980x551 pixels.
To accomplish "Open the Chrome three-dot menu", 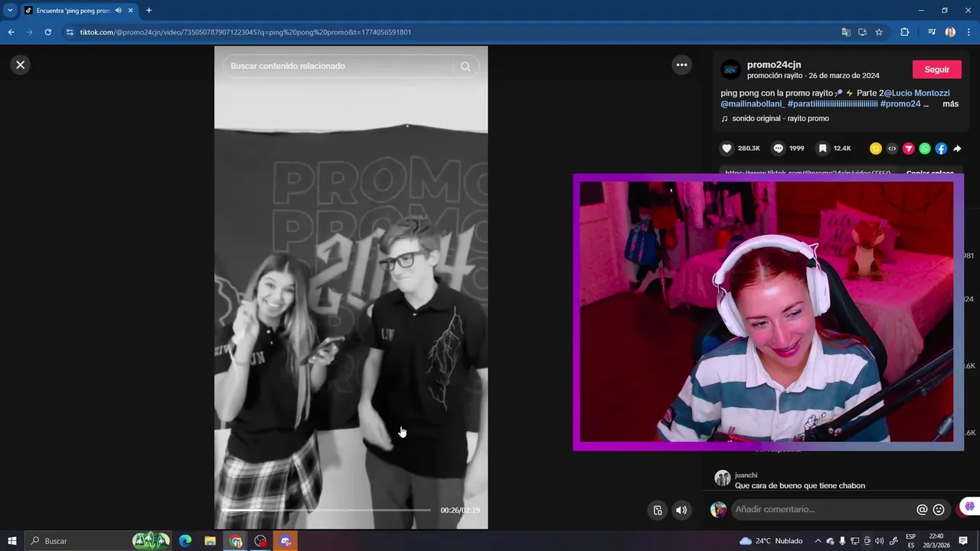I will point(969,32).
